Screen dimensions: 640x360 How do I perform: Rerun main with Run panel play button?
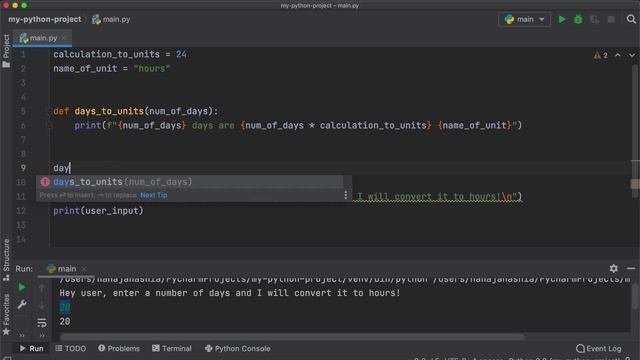coord(22,287)
